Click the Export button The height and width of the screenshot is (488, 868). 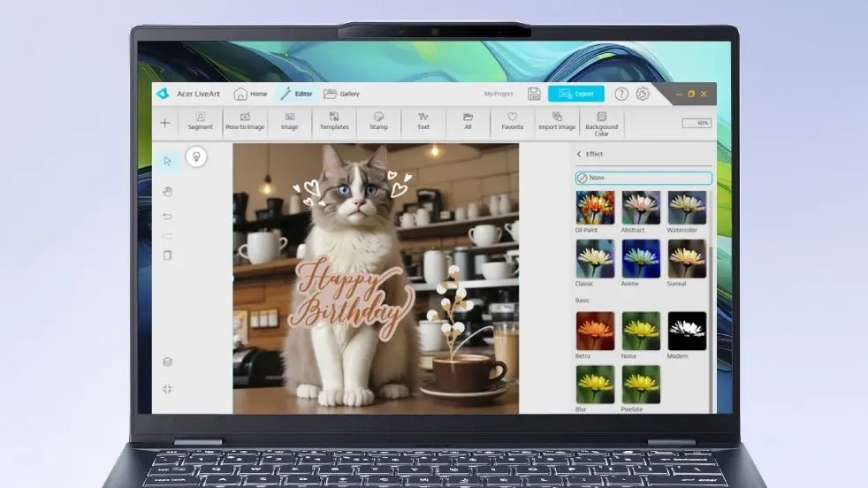576,94
